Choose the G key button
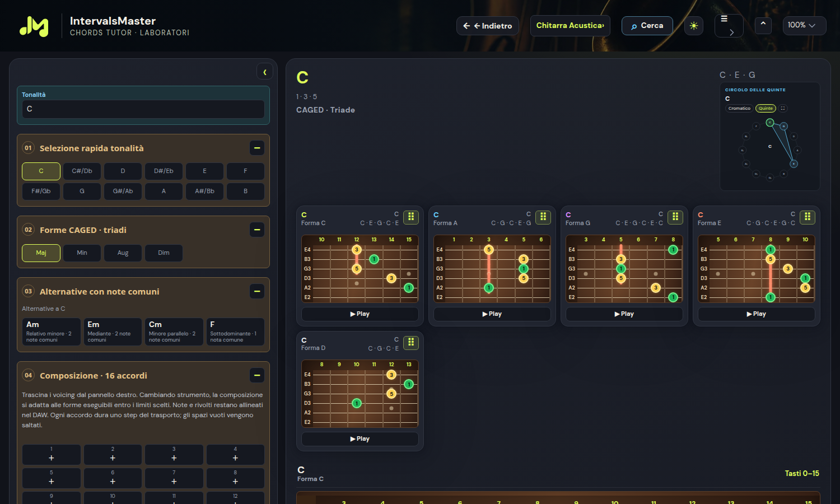The height and width of the screenshot is (504, 840). click(82, 192)
